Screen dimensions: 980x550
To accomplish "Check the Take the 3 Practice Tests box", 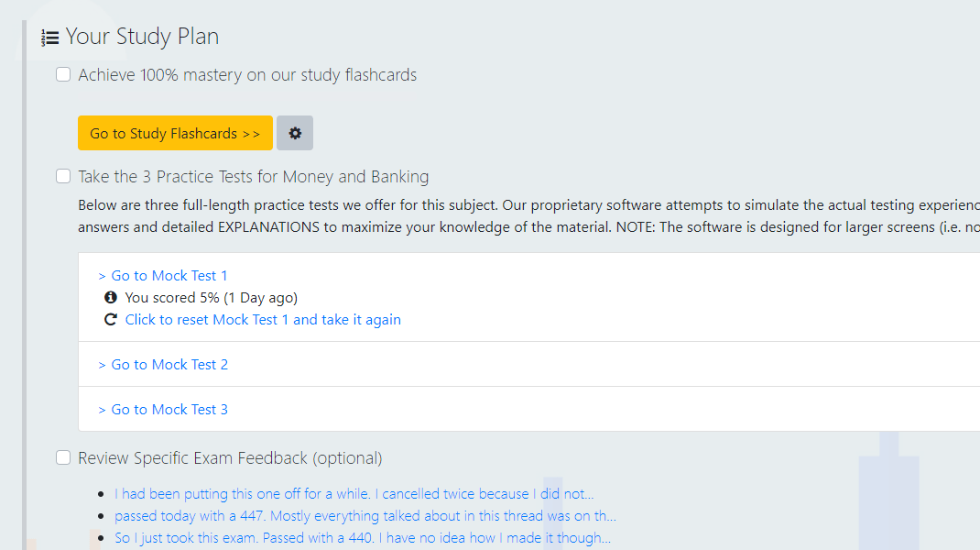I will (62, 175).
